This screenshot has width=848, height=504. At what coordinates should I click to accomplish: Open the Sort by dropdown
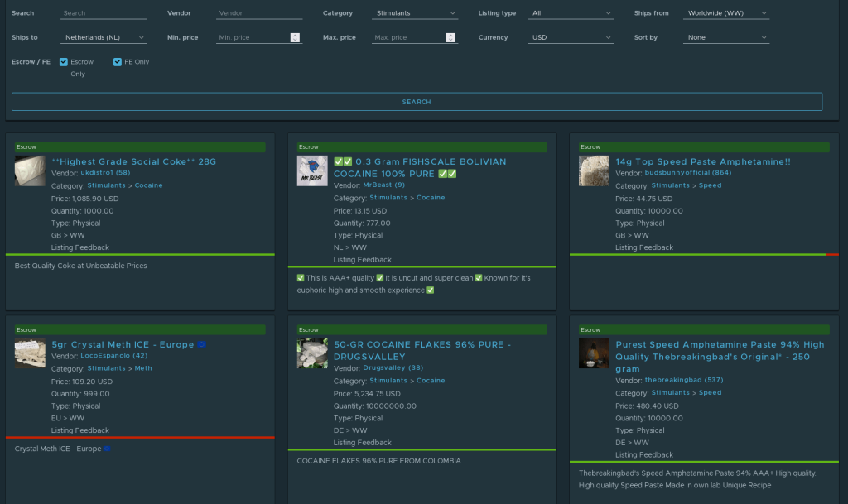tap(726, 37)
